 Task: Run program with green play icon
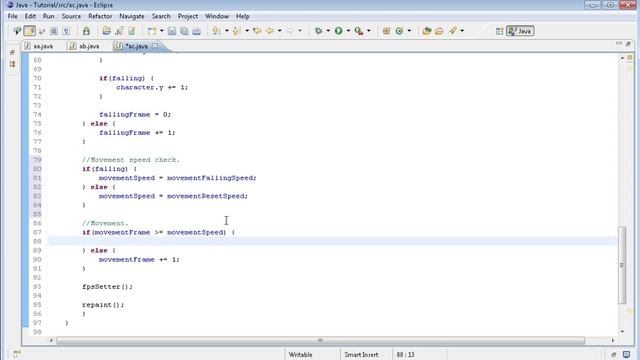(338, 31)
